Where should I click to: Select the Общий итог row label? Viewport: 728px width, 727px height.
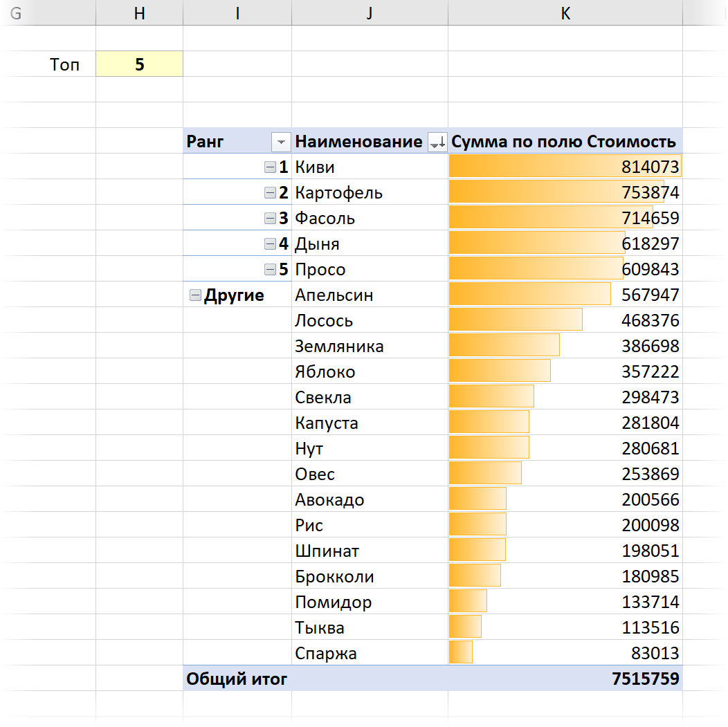coord(237,679)
